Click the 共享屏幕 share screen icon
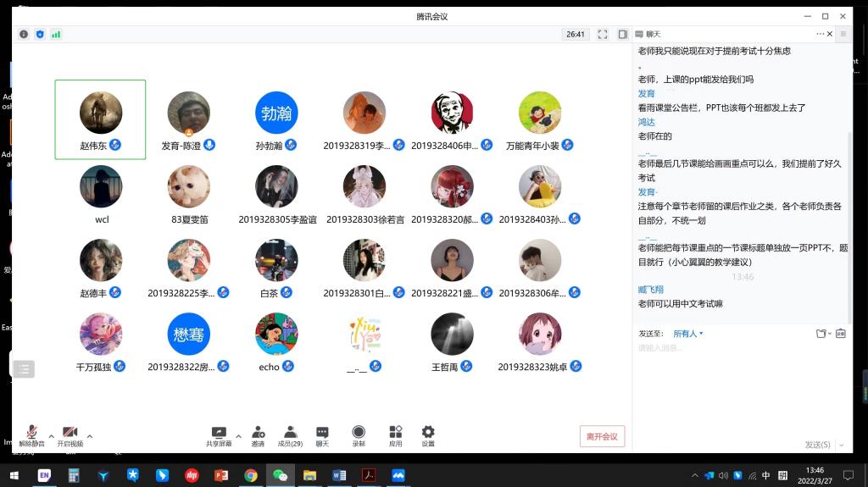 (219, 434)
